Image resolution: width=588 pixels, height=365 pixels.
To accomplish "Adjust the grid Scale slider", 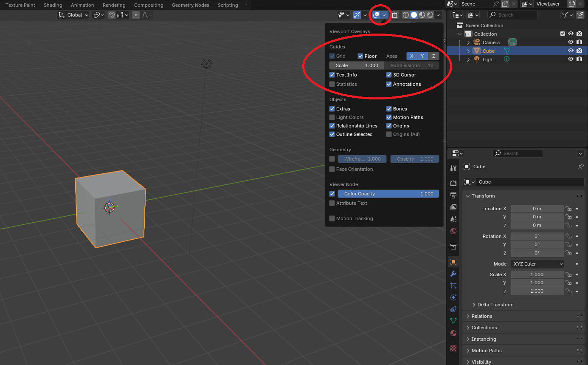I will [357, 65].
